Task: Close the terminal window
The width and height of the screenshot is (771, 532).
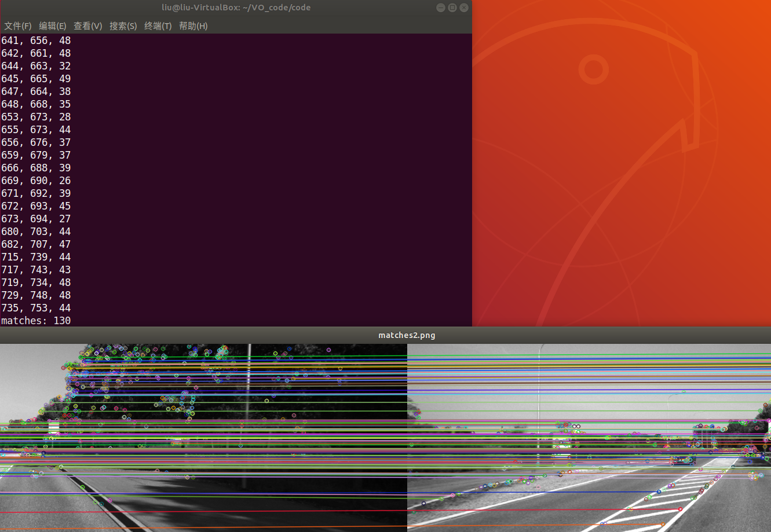Action: pos(463,7)
